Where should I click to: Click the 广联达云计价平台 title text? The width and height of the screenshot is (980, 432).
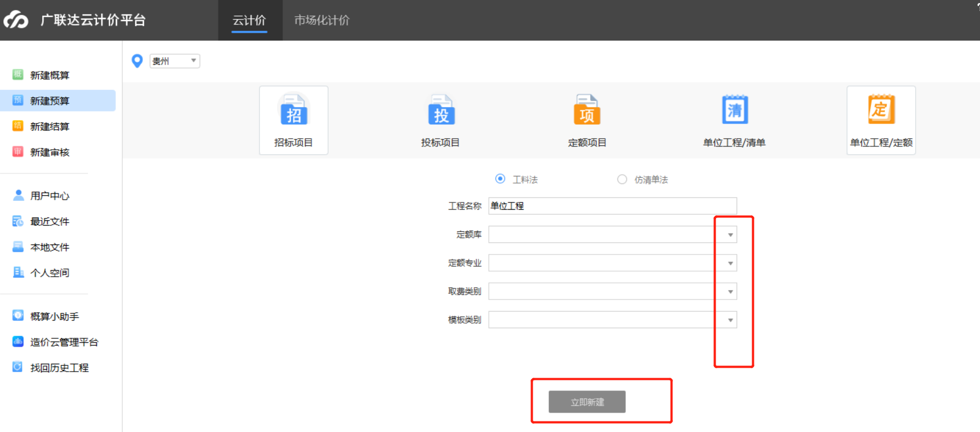(93, 21)
